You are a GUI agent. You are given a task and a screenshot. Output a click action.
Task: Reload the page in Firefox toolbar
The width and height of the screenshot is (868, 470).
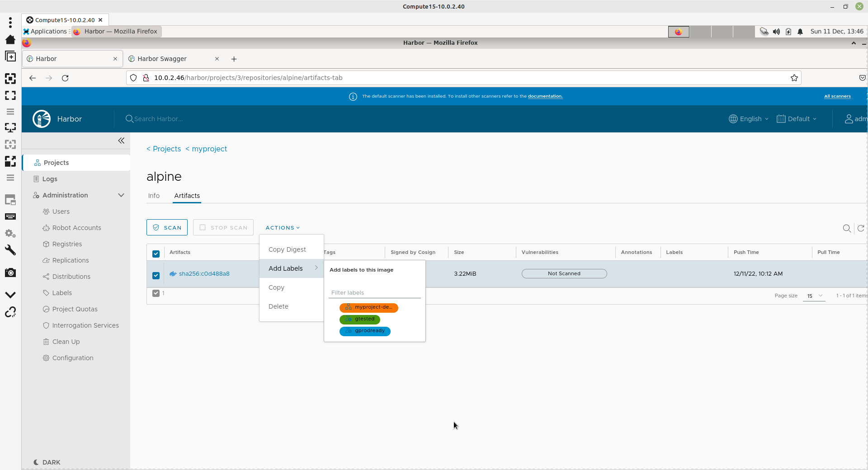65,78
